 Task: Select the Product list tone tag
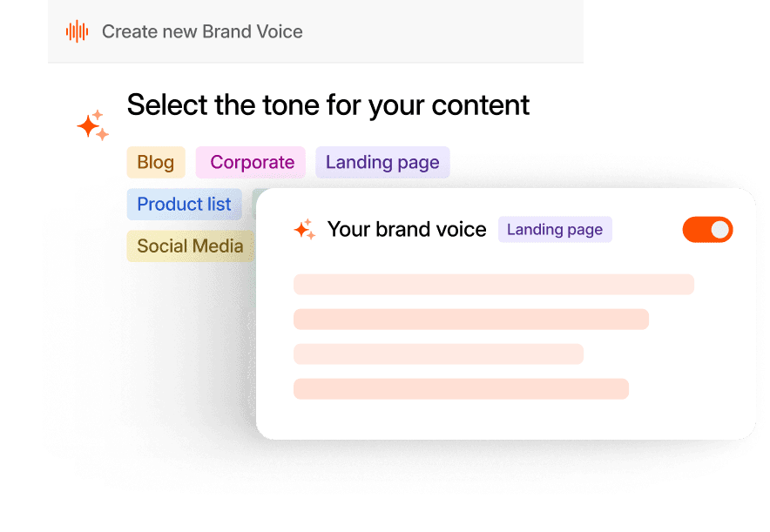pos(184,204)
